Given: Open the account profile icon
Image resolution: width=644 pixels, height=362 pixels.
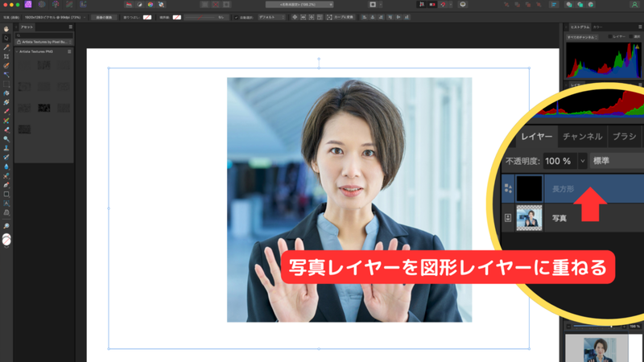Looking at the screenshot, I should [x=634, y=5].
